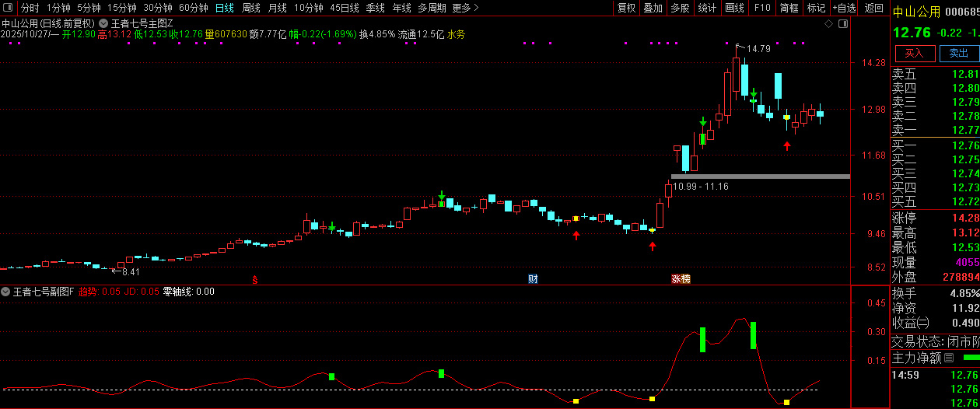Screen dimensions: 980x409
Task: Toggle the 简框 simple frame
Action: tap(789, 8)
